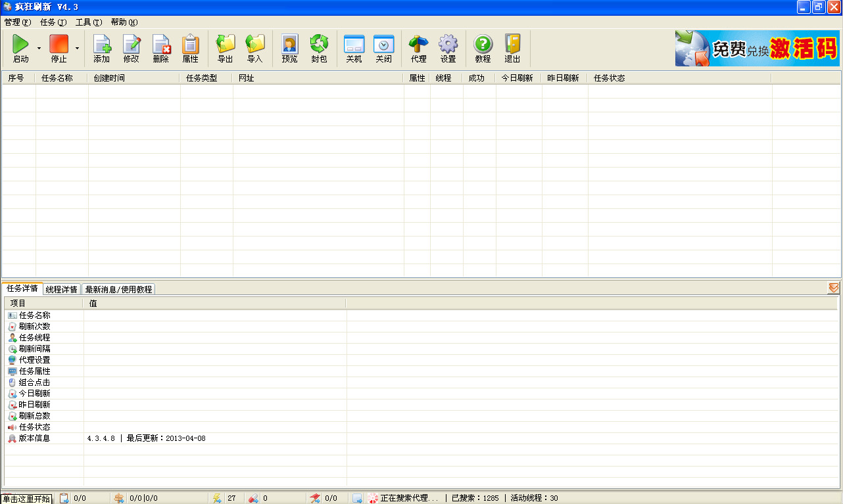Expand the dropdown arrow beside 停止
Image resolution: width=843 pixels, height=504 pixels.
(77, 49)
